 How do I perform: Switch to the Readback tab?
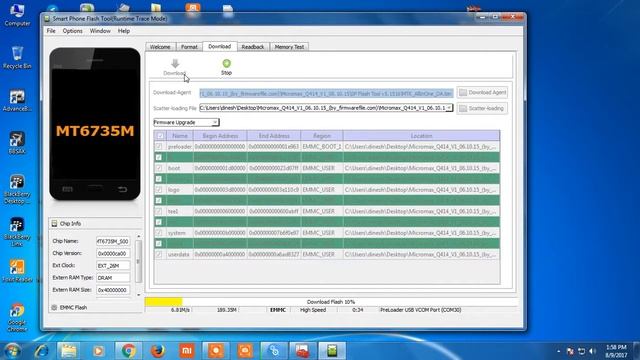(x=253, y=47)
